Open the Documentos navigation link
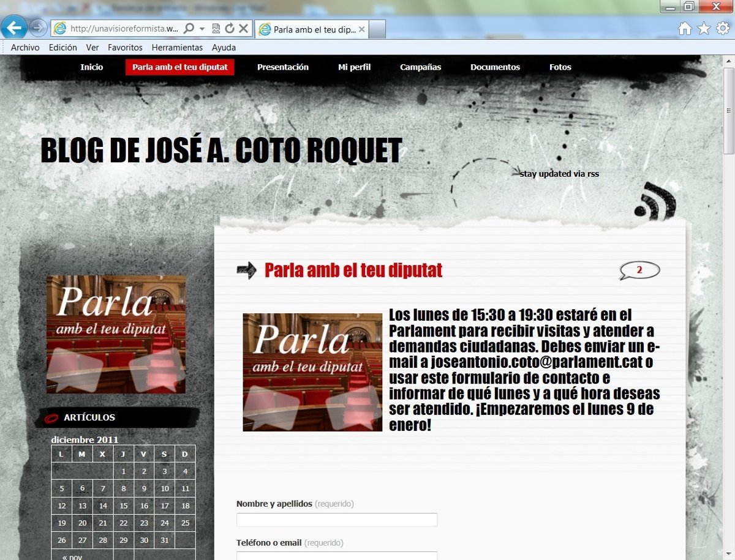The width and height of the screenshot is (735, 560). point(495,67)
